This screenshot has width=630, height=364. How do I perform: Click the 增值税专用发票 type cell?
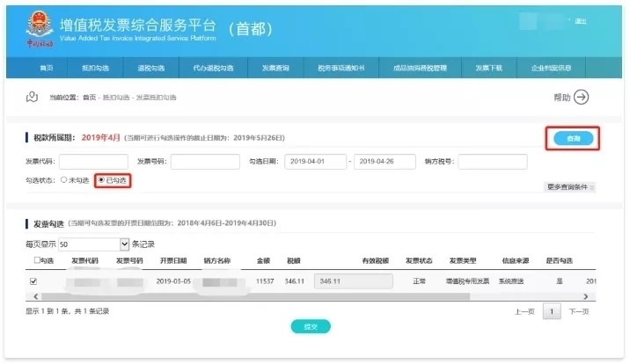coord(468,281)
